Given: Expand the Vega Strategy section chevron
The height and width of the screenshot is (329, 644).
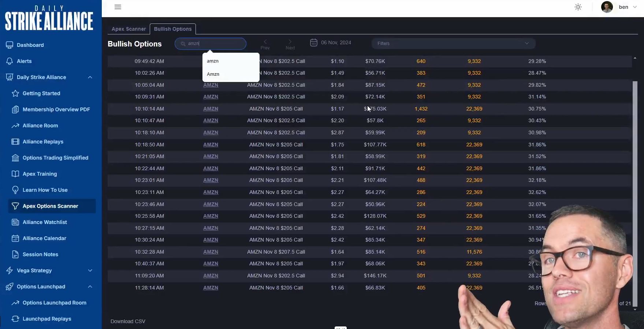Looking at the screenshot, I should pyautogui.click(x=90, y=270).
